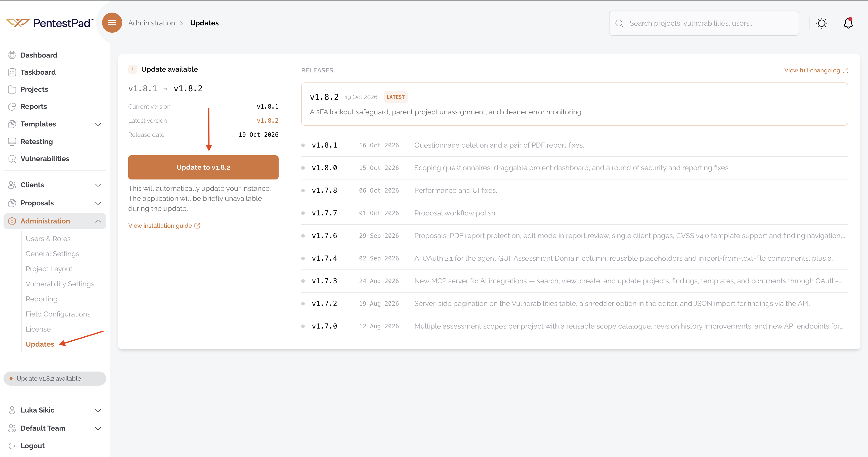Image resolution: width=868 pixels, height=457 pixels.
Task: Click the Projects folder icon
Action: click(x=12, y=89)
